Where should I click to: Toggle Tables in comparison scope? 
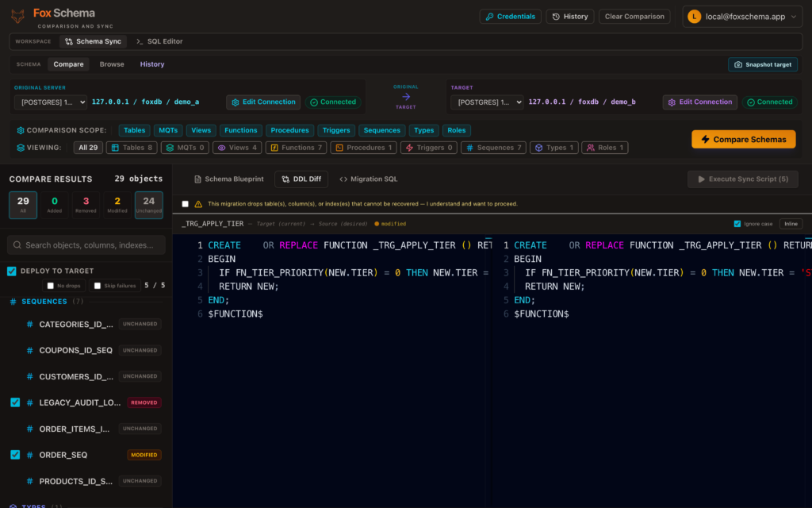pyautogui.click(x=134, y=131)
